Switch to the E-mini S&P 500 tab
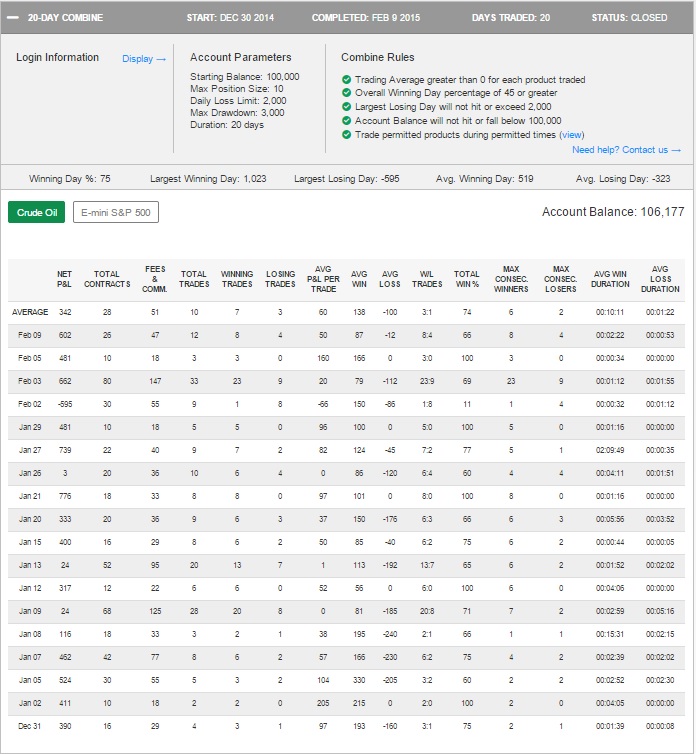696x754 pixels. (x=116, y=212)
